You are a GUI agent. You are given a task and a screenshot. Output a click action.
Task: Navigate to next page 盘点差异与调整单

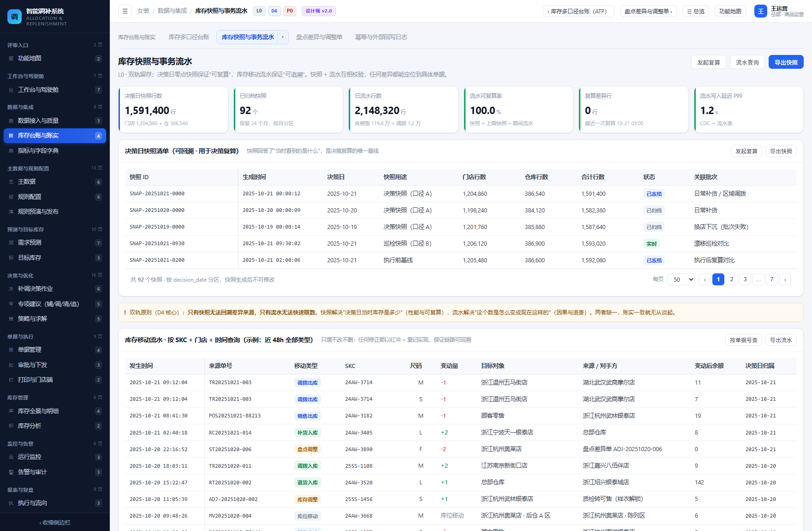(648, 12)
